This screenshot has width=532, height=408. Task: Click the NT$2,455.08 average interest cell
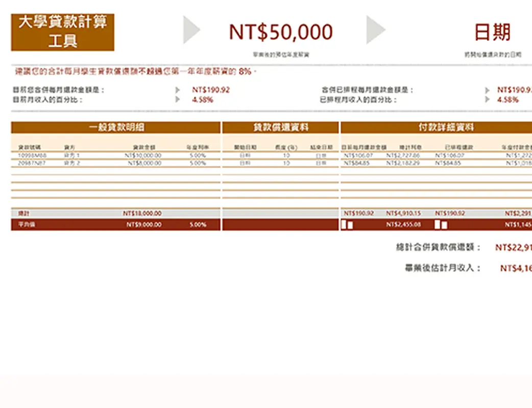click(x=403, y=224)
